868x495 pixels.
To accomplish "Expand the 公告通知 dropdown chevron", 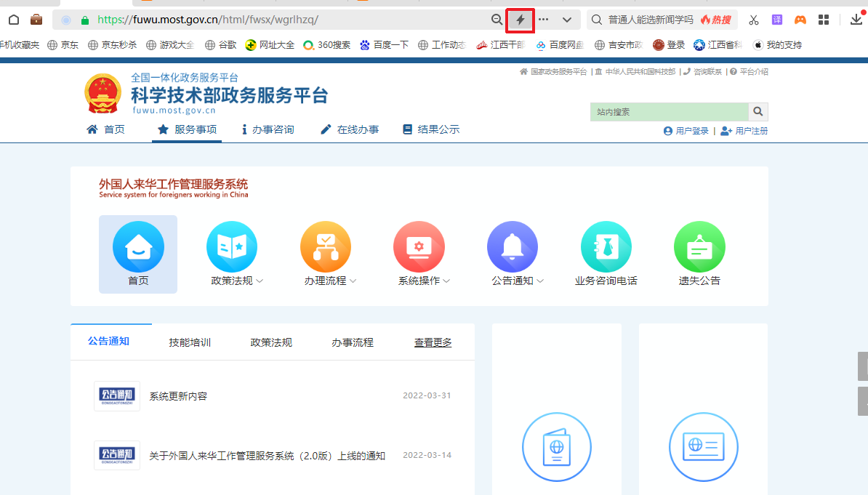I will tap(540, 281).
